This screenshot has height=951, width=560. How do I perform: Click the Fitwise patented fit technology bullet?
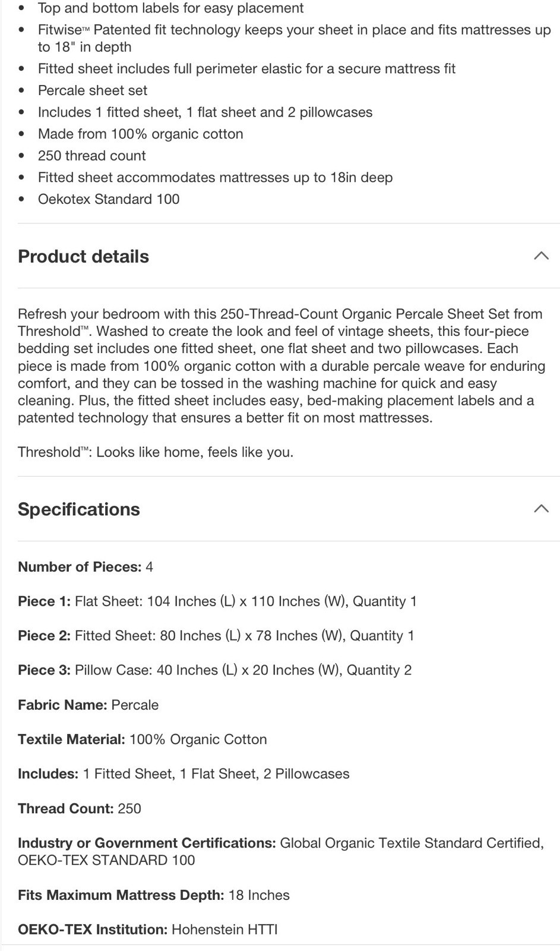(x=294, y=38)
